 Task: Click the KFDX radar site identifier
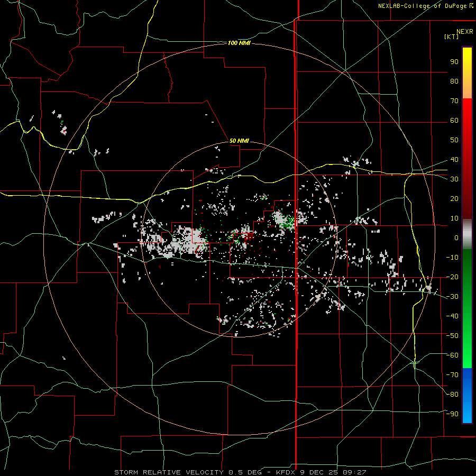click(286, 472)
